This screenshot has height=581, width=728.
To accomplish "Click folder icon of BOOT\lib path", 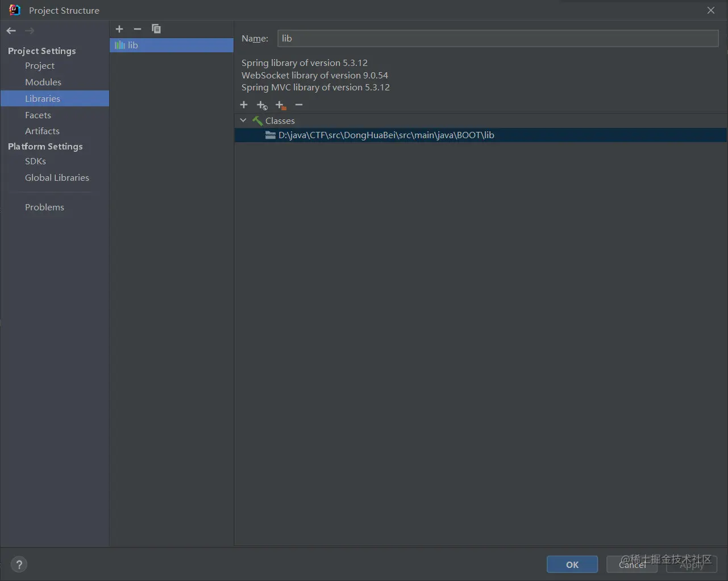I will [x=271, y=135].
